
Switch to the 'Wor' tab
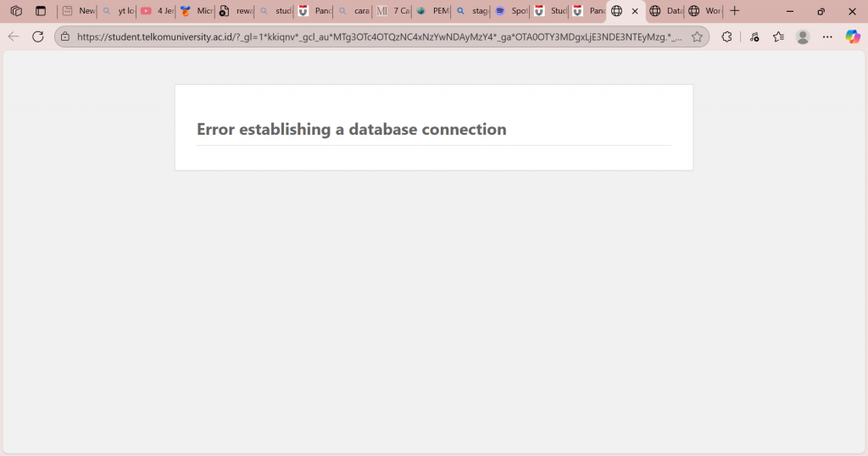[704, 11]
